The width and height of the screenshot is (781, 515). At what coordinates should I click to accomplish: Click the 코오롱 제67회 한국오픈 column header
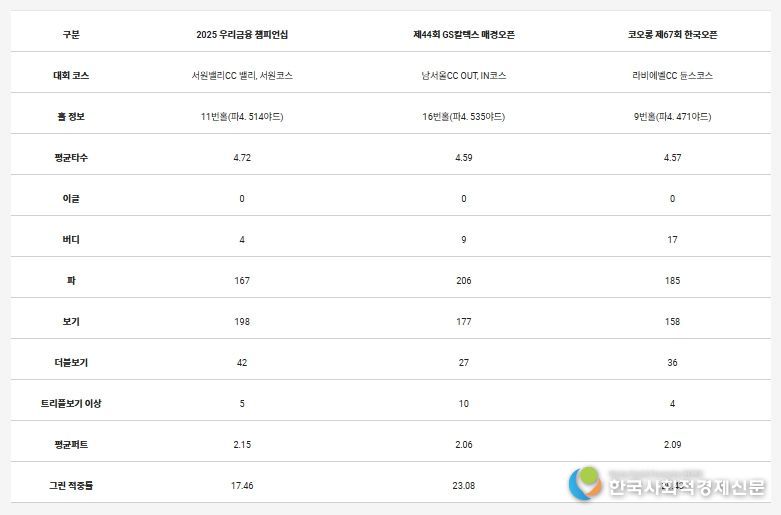(x=672, y=34)
